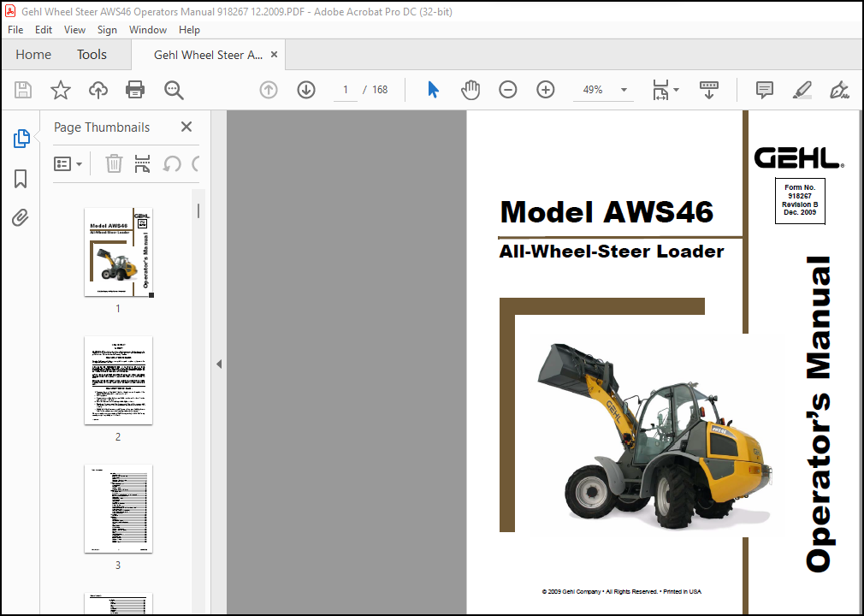Open the Attachments paperclip panel
This screenshot has height=616, width=864.
(x=21, y=218)
